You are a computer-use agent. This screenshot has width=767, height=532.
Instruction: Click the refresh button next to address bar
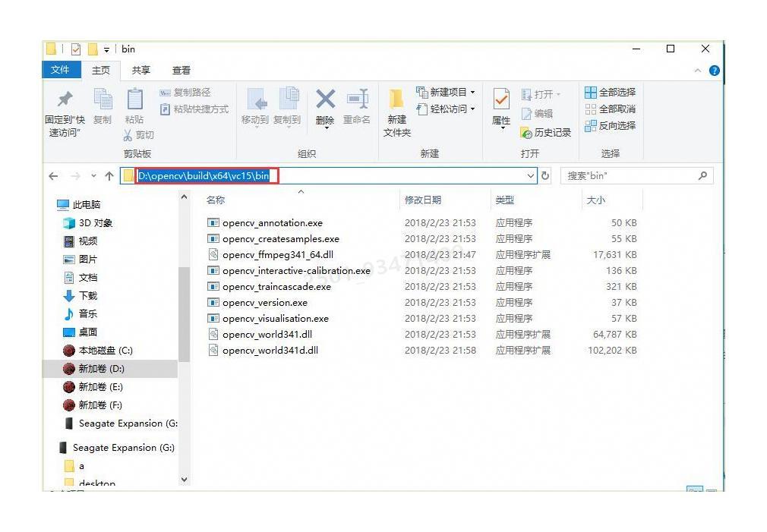545,175
